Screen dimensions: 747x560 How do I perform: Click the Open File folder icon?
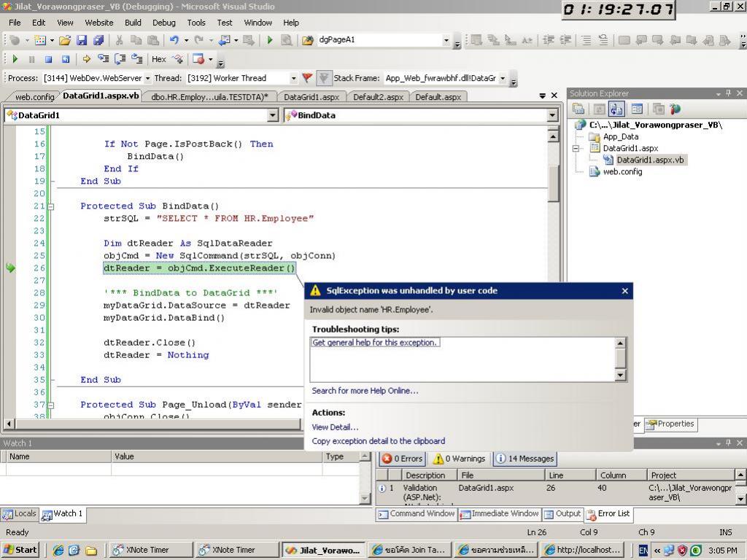point(65,41)
